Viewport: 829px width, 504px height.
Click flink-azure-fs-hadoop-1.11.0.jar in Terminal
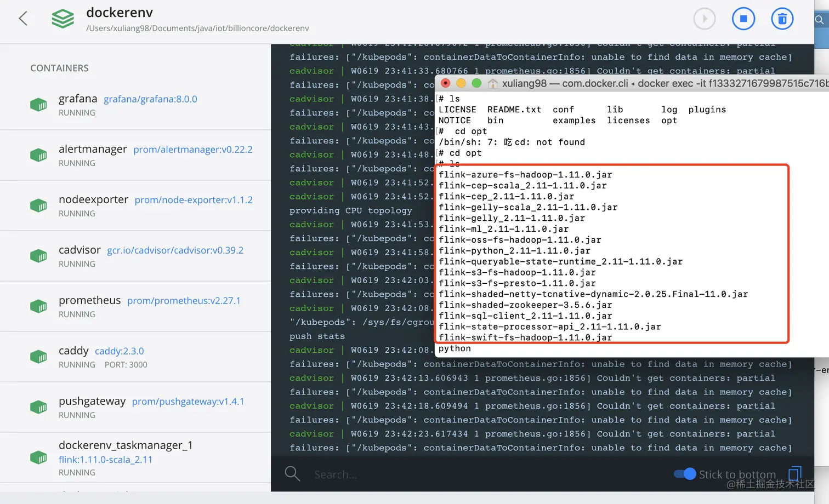pyautogui.click(x=525, y=175)
